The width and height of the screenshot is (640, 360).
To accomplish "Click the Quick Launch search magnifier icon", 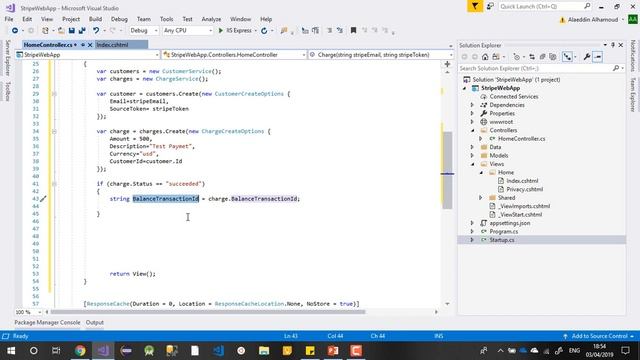I will pos(587,6).
